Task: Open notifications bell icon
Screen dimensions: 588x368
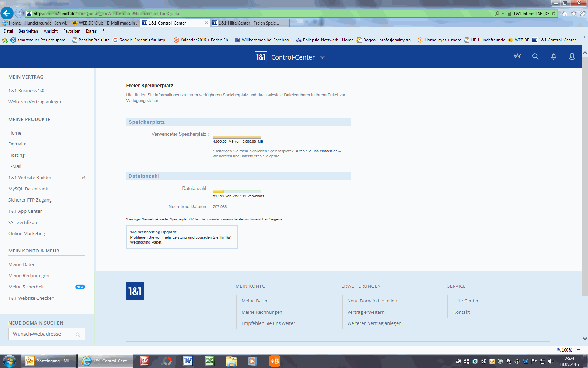Action: [553, 56]
